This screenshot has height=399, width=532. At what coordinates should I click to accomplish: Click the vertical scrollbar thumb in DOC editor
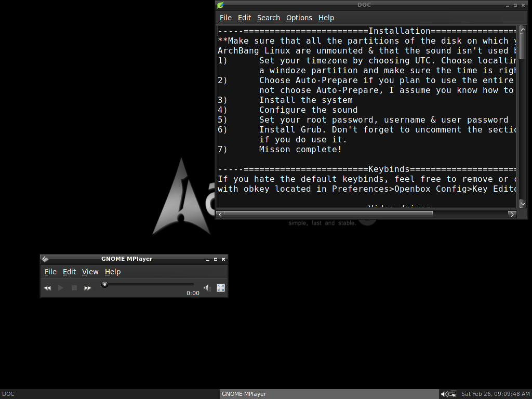[x=523, y=46]
